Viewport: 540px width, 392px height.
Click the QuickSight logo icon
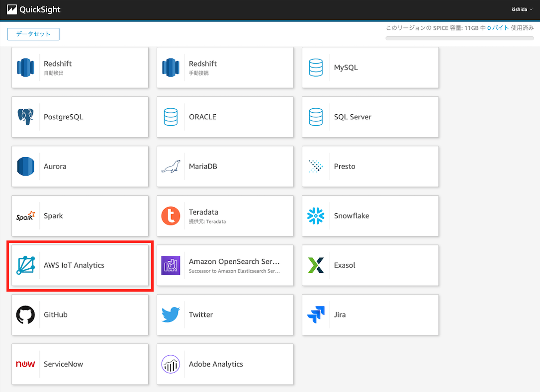(x=12, y=9)
